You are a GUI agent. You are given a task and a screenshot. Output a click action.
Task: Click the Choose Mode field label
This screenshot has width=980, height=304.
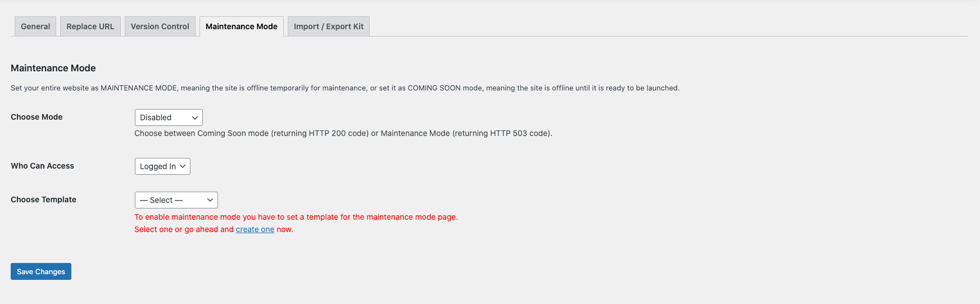point(37,117)
